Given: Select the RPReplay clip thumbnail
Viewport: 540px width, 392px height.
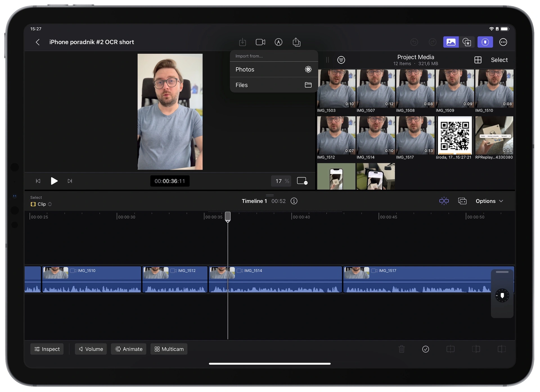Looking at the screenshot, I should [494, 135].
